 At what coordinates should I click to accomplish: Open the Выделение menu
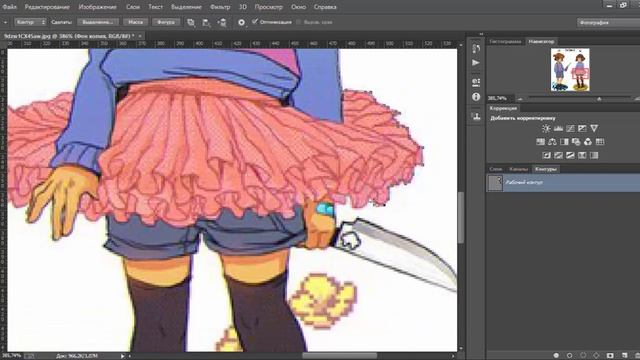point(186,7)
